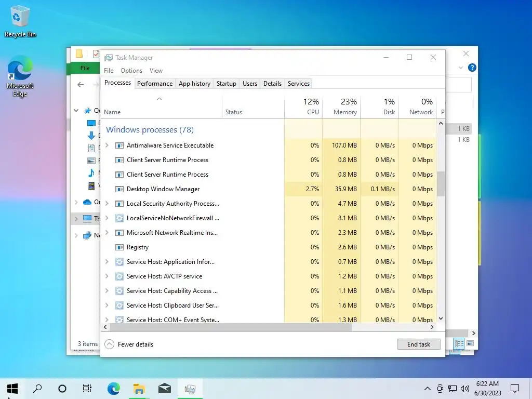This screenshot has height=399, width=532.
Task: Click the Task Manager title bar icon
Action: tap(109, 58)
